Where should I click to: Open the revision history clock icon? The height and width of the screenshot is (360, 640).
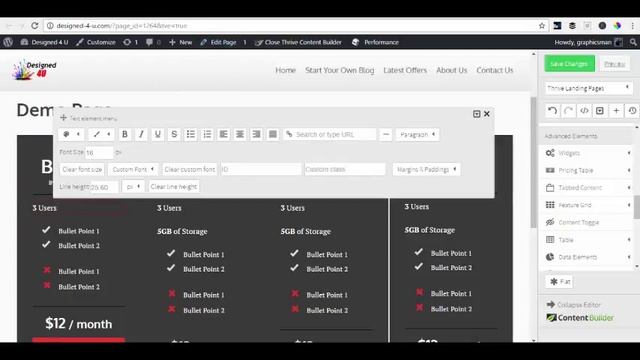click(x=632, y=111)
